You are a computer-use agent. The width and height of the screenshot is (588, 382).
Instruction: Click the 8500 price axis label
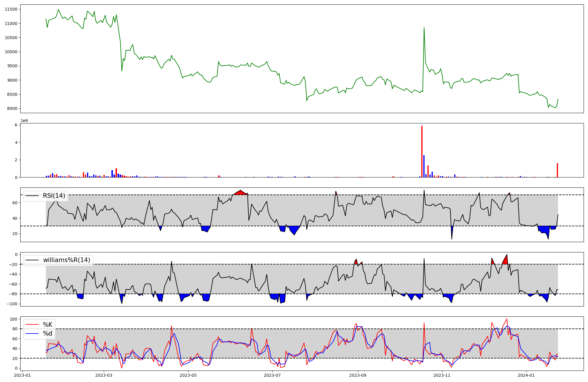12,94
